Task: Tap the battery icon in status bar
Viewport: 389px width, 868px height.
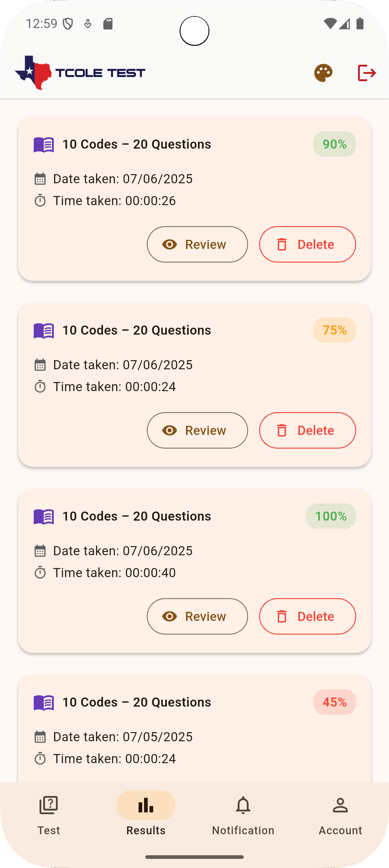Action: pyautogui.click(x=360, y=24)
